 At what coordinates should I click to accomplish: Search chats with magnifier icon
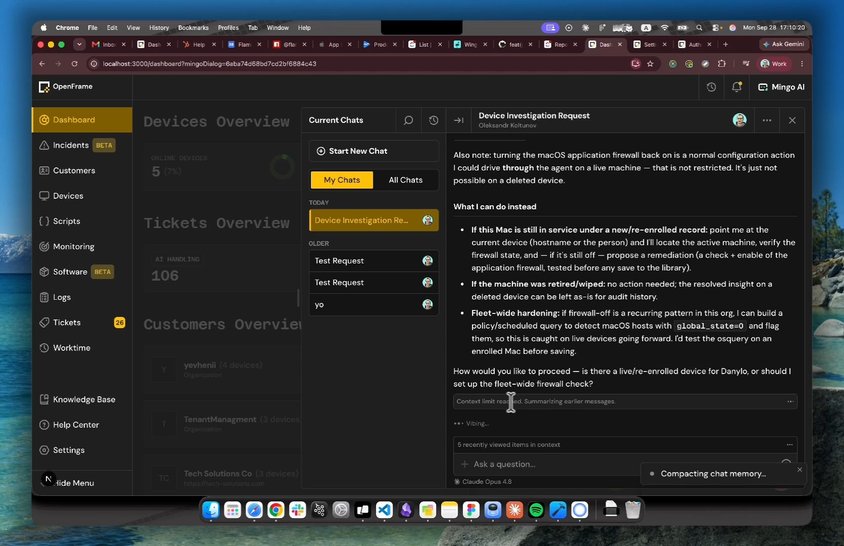tap(409, 120)
